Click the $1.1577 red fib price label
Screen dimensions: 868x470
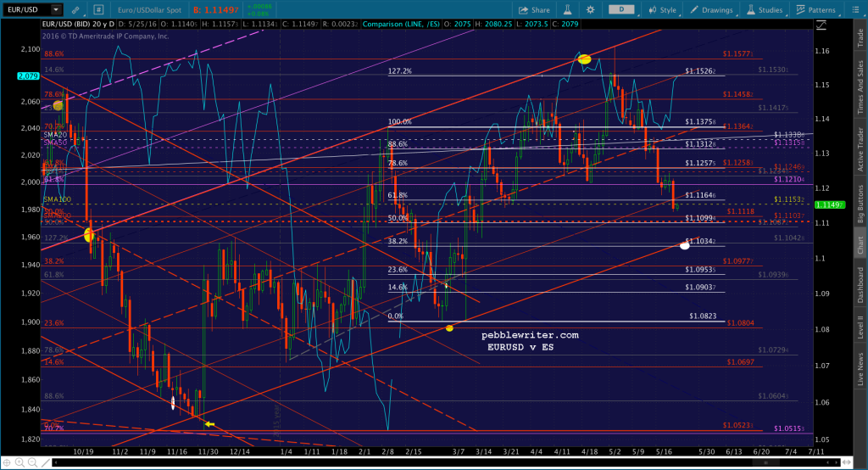coord(738,54)
